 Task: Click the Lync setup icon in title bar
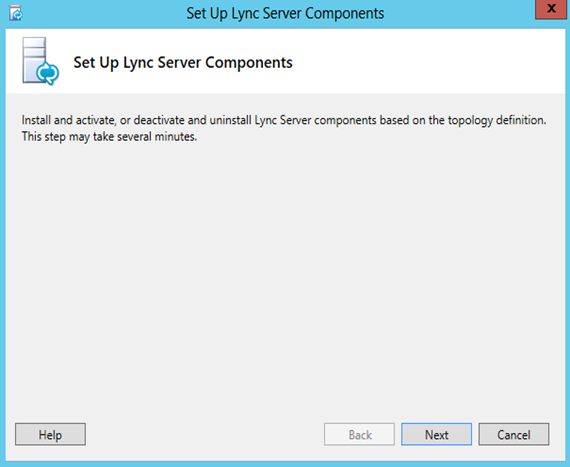(16, 13)
